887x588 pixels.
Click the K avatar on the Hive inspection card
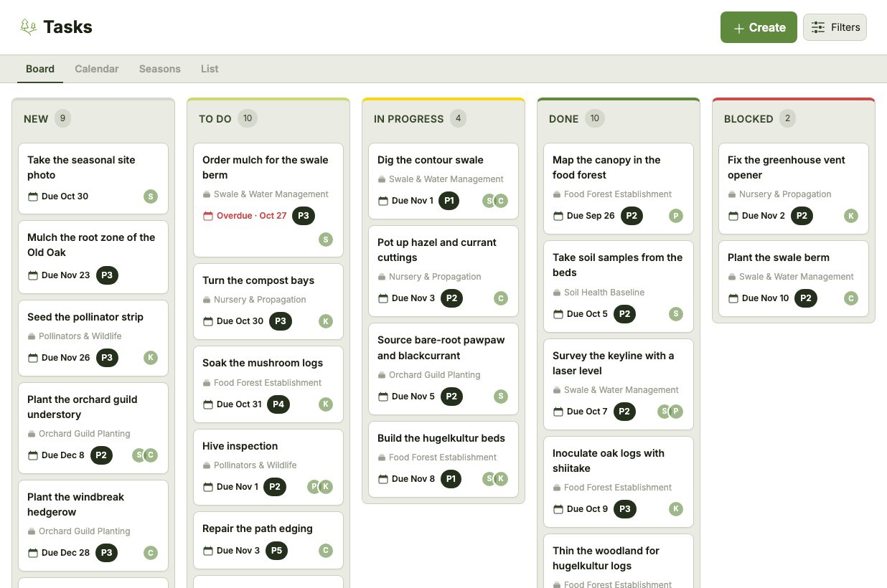click(326, 487)
